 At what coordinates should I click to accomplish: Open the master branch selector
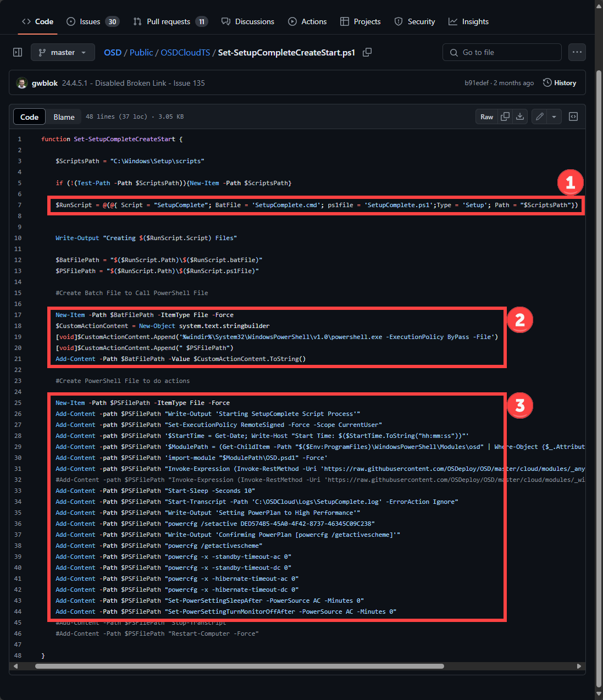point(63,52)
